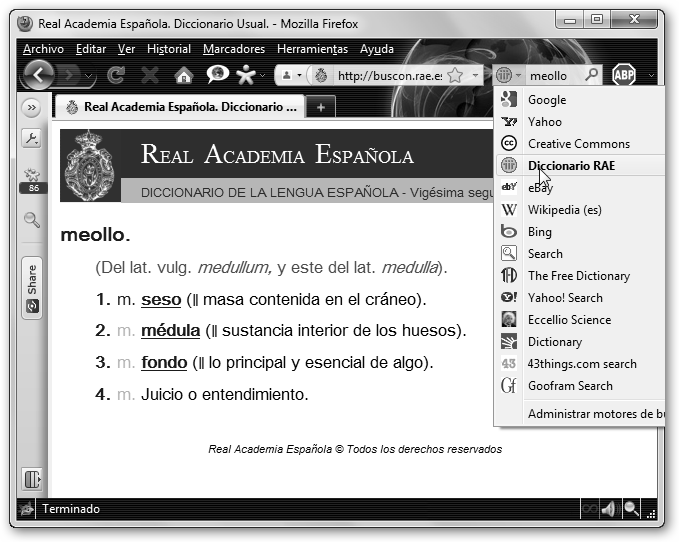The image size is (679, 542).
Task: Click the sidebar zoom magnifier icon
Action: 32,219
